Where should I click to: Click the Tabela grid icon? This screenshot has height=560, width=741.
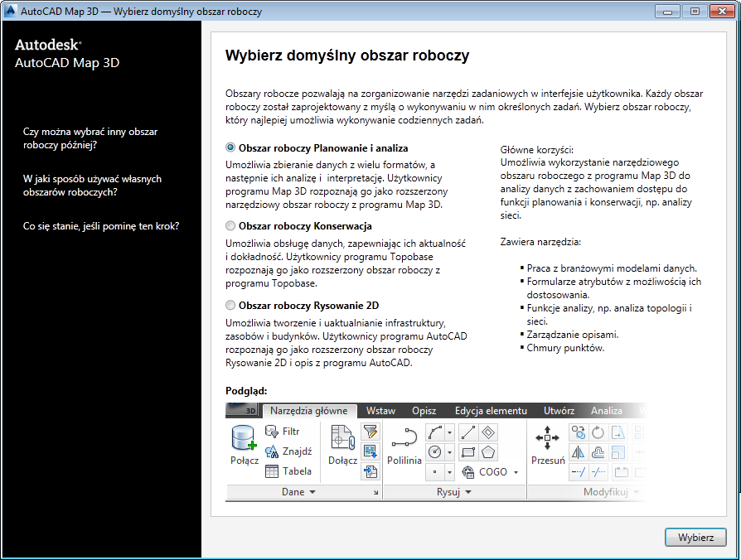coord(272,471)
